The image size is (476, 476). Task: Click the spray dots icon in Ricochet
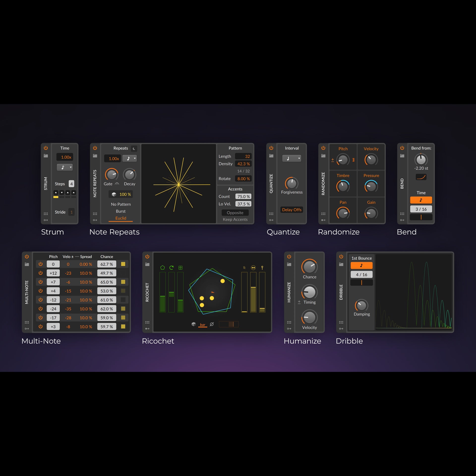click(x=244, y=268)
